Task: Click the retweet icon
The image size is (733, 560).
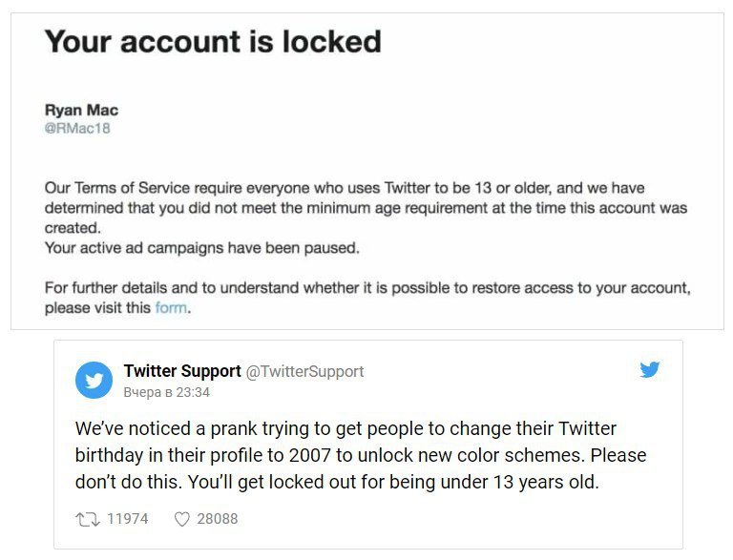Action: [88, 519]
